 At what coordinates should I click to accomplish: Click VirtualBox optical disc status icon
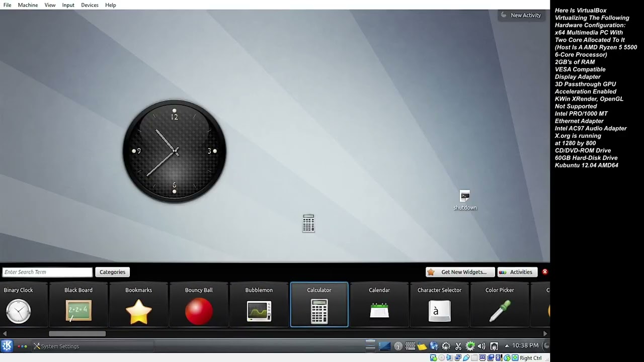coord(441,358)
